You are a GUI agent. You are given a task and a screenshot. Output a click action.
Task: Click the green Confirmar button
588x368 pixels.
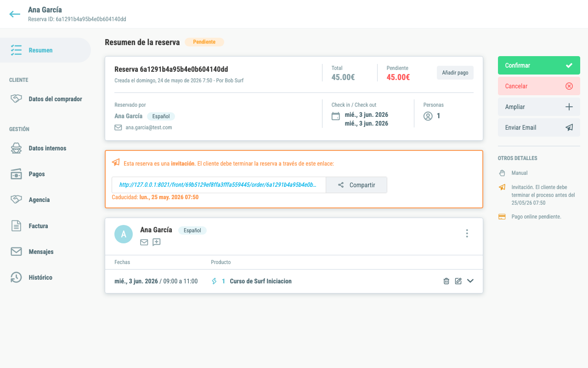[x=539, y=65]
